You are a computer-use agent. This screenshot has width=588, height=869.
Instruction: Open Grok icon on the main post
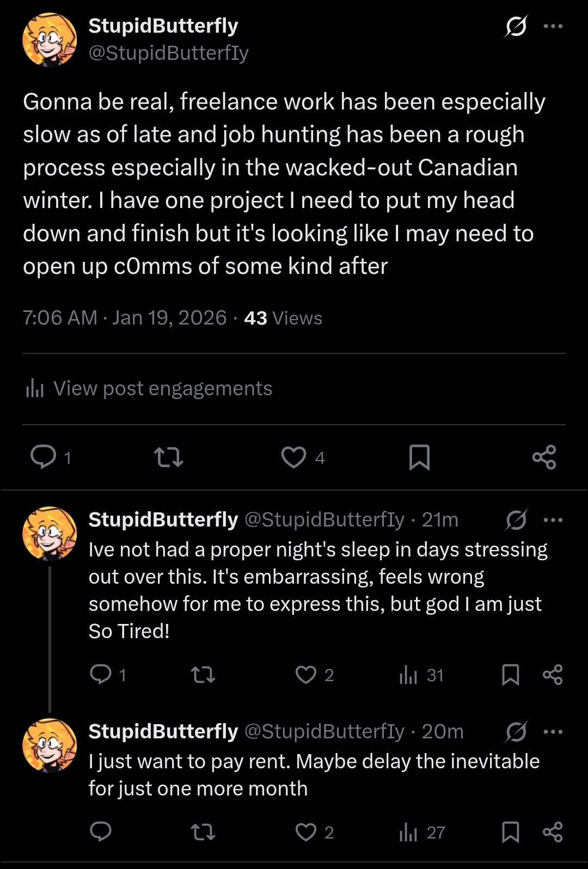(x=516, y=26)
